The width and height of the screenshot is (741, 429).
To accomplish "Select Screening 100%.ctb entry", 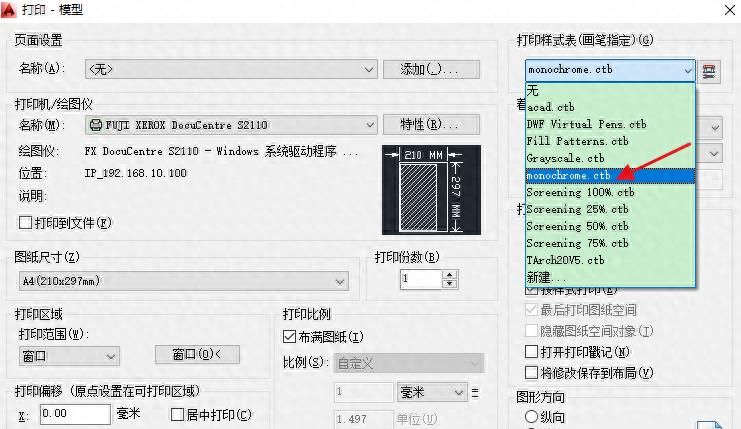I will pyautogui.click(x=610, y=192).
